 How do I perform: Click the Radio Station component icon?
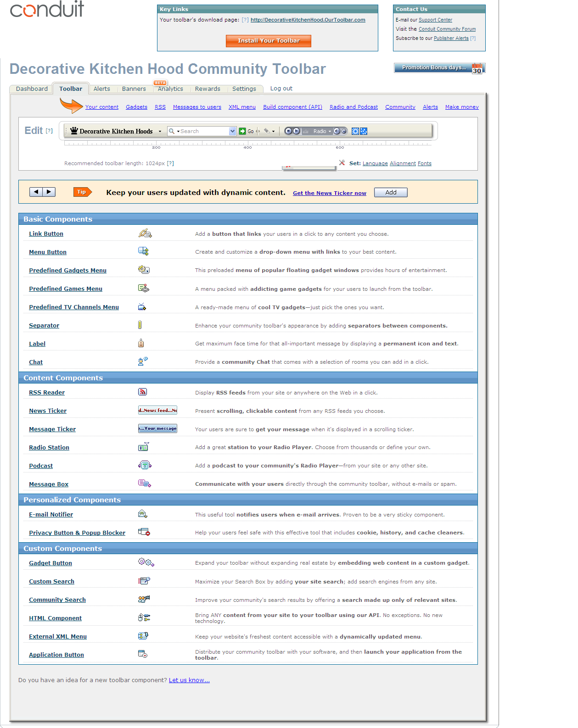point(143,447)
